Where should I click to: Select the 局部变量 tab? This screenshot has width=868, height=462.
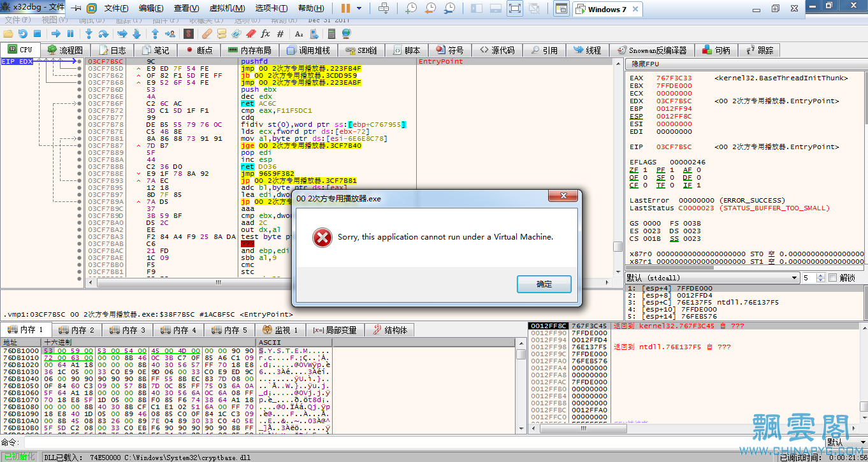pyautogui.click(x=335, y=330)
